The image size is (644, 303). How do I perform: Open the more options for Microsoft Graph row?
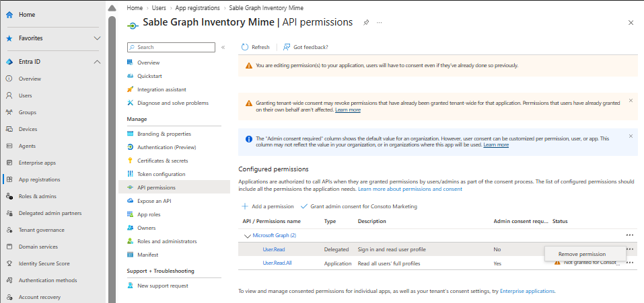(629, 235)
